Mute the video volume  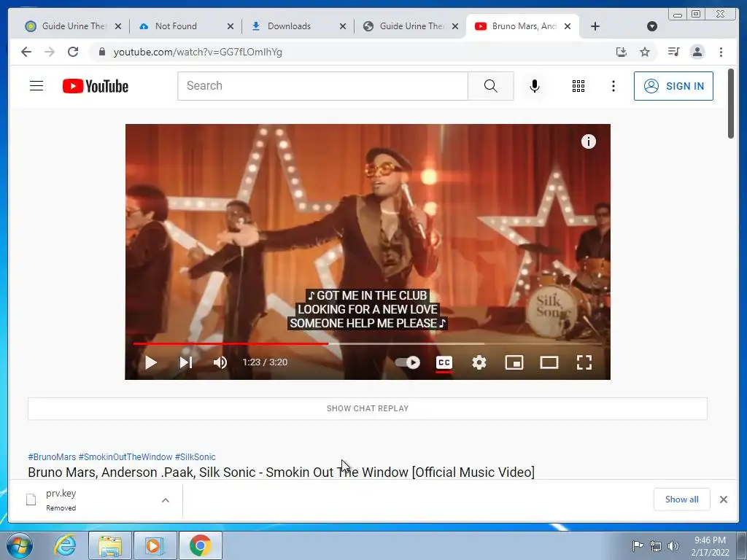220,362
